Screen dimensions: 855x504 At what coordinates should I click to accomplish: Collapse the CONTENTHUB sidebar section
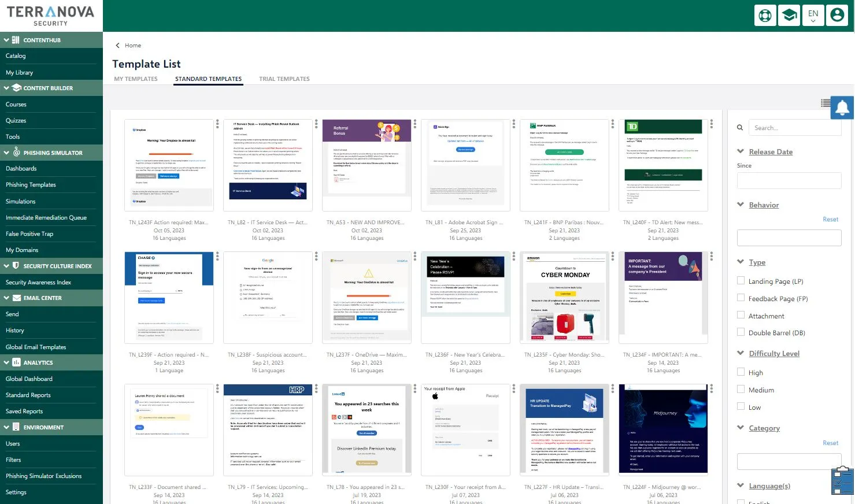click(6, 40)
